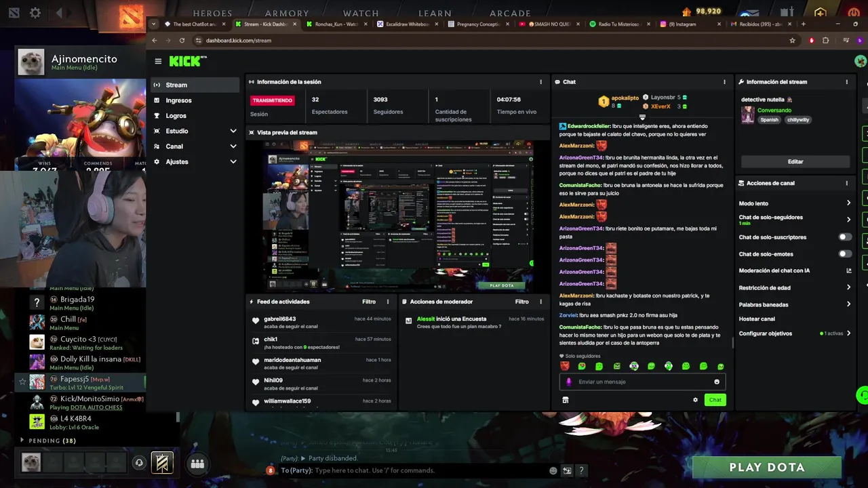This screenshot has height=488, width=868.
Task: Go back in browser
Action: pyautogui.click(x=155, y=40)
